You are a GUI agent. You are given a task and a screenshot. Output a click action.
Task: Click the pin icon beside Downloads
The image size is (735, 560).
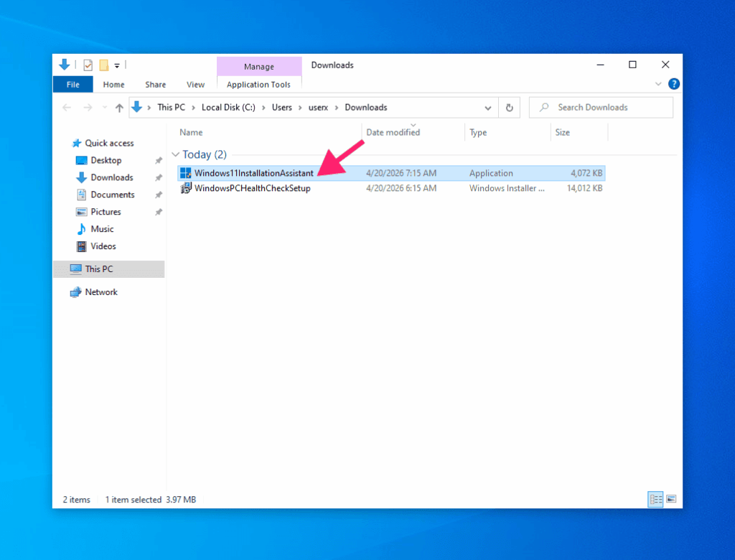point(159,177)
